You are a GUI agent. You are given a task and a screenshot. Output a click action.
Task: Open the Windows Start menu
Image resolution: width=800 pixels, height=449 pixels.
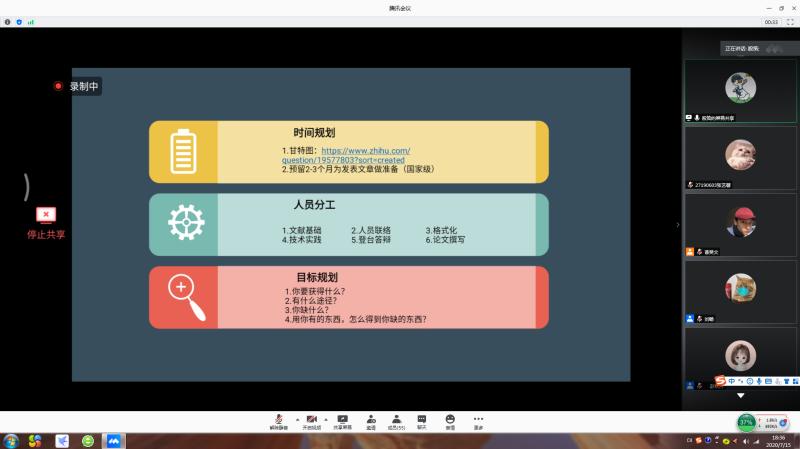(x=11, y=440)
